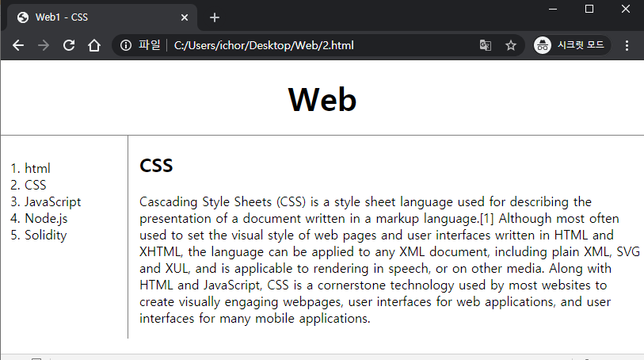Viewport: 644px width, 360px height.
Task: Open the html link in the list
Action: coord(37,168)
